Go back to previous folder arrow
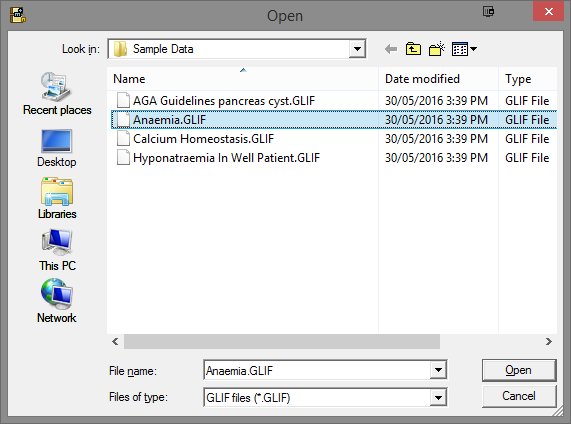Image resolution: width=571 pixels, height=424 pixels. [391, 49]
